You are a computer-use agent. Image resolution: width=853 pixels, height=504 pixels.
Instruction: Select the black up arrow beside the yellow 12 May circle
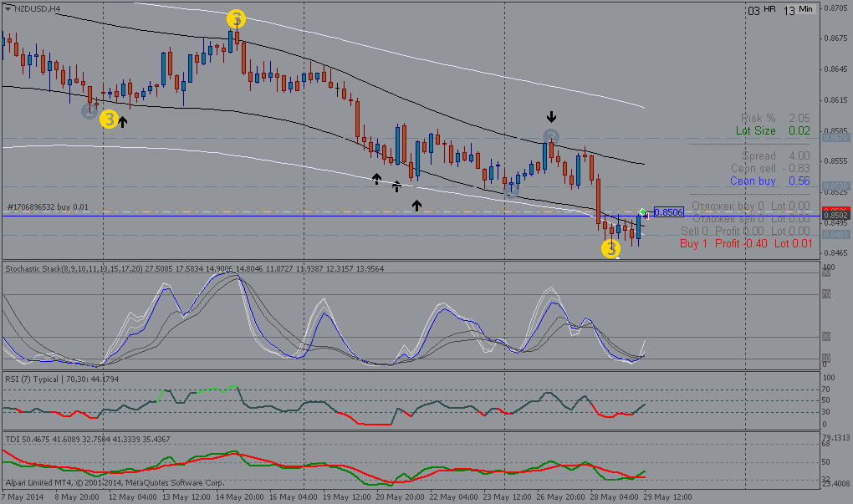click(123, 122)
